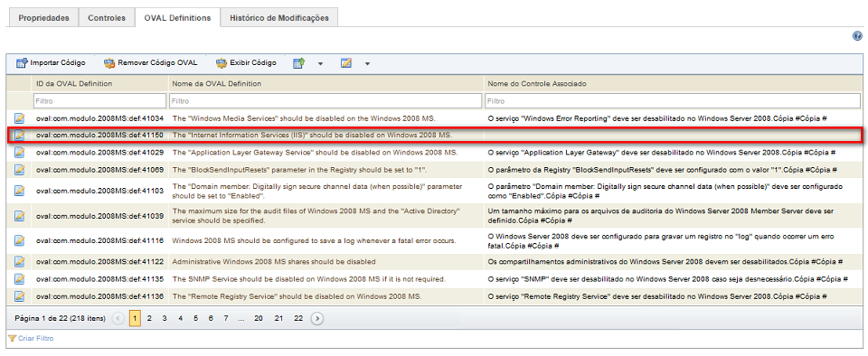Select the OVAL Definitions tab
868x356 pixels.
pyautogui.click(x=177, y=18)
